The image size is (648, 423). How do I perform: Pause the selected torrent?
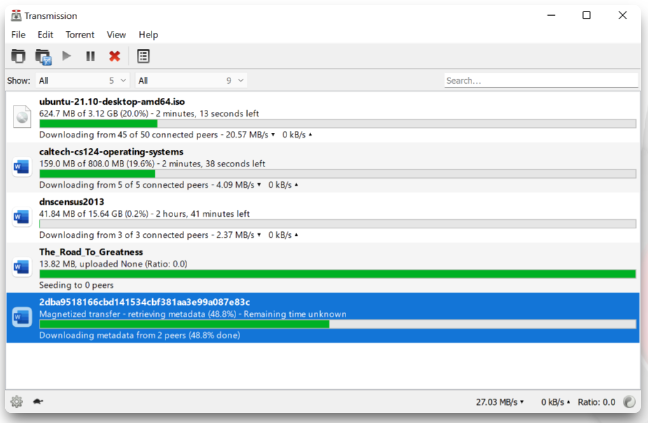click(x=90, y=56)
